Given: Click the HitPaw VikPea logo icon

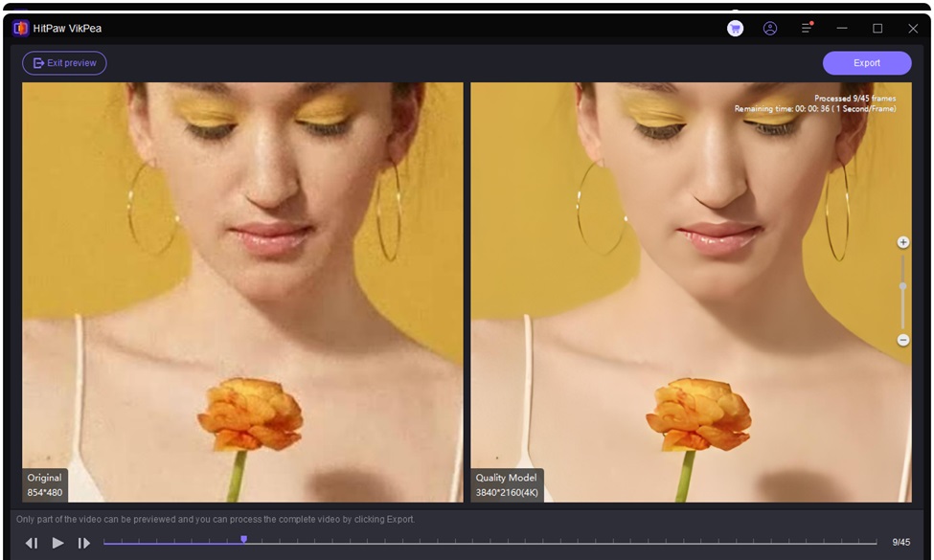Looking at the screenshot, I should click(21, 29).
